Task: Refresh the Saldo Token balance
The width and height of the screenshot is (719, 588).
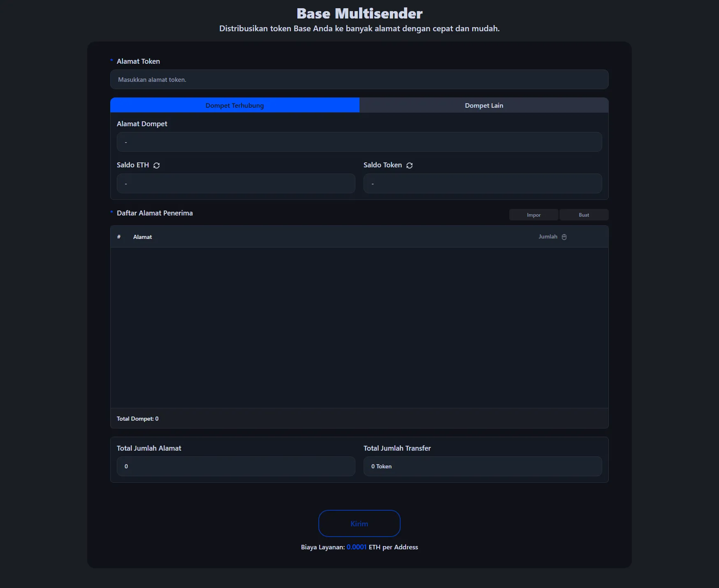Action: [x=409, y=165]
